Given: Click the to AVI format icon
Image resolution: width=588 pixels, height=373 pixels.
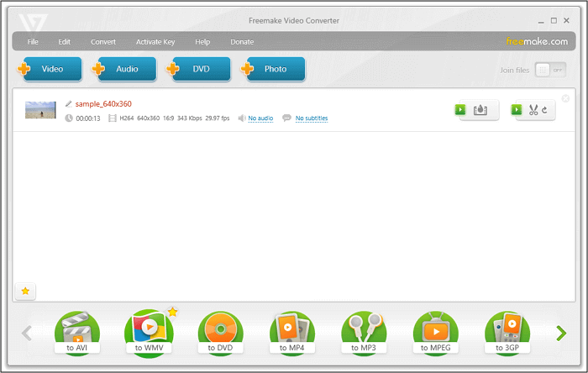Looking at the screenshot, I should [x=76, y=332].
